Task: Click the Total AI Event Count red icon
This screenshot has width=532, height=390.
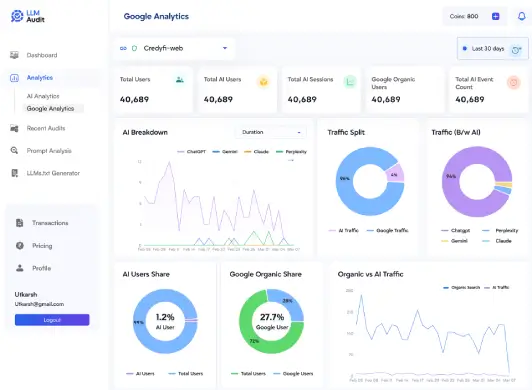Action: [x=514, y=82]
